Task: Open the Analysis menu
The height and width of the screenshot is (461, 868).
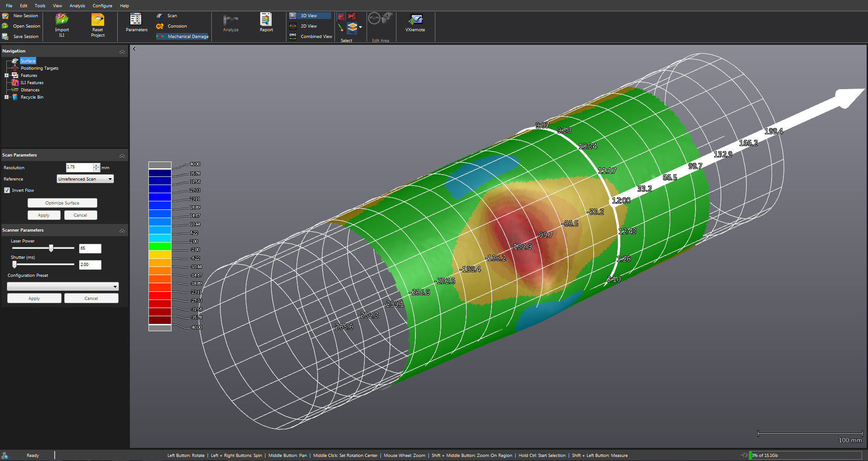Action: [77, 6]
